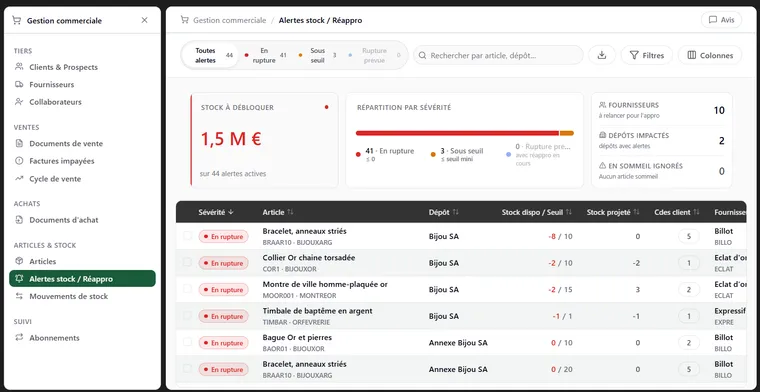Click the magnifier icon in search field
The height and width of the screenshot is (392, 760).
[x=423, y=55]
